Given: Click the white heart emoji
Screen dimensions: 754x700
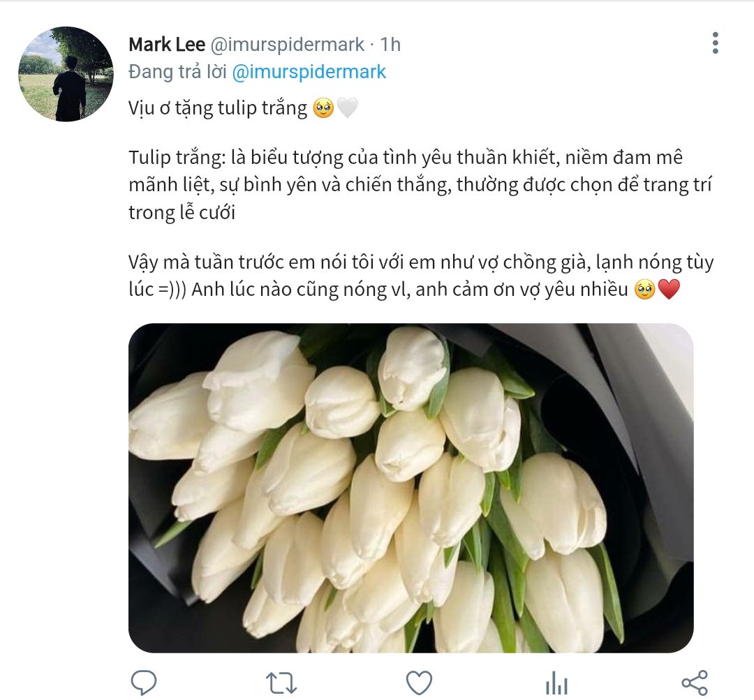Looking at the screenshot, I should [347, 108].
